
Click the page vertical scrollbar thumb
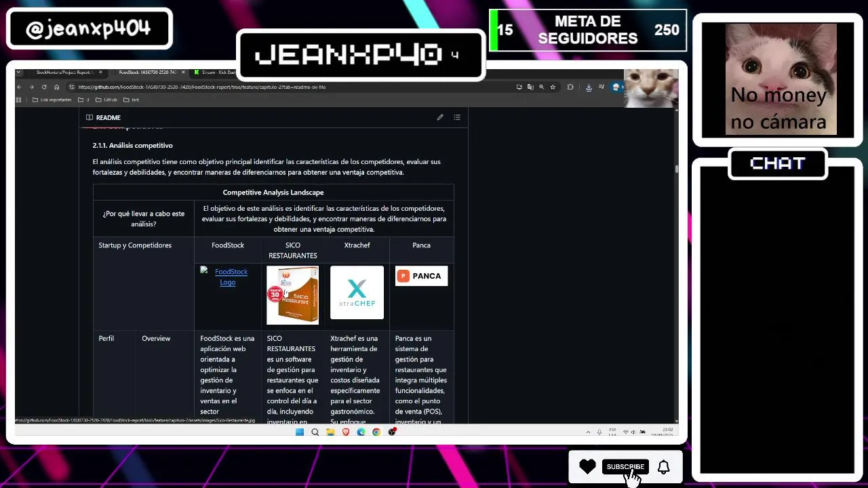coord(676,169)
